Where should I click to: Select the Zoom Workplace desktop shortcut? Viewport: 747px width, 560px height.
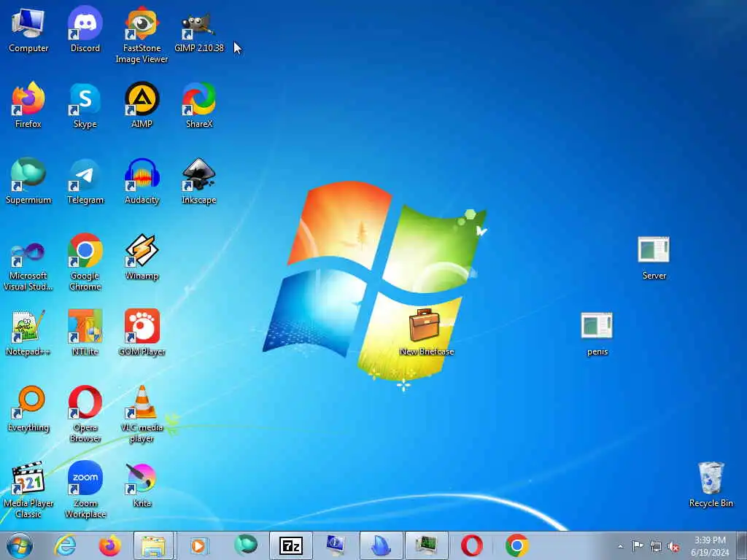85,490
